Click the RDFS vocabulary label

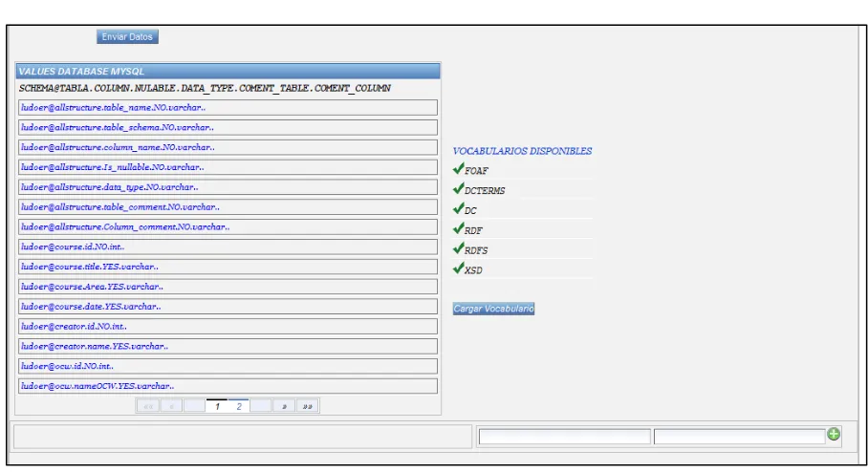(476, 250)
